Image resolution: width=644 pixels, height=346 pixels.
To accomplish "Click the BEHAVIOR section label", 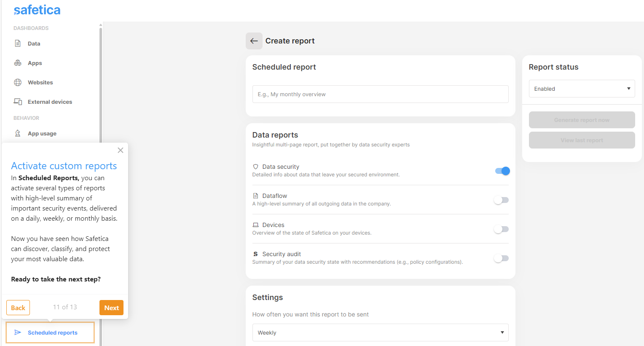I will (x=26, y=118).
